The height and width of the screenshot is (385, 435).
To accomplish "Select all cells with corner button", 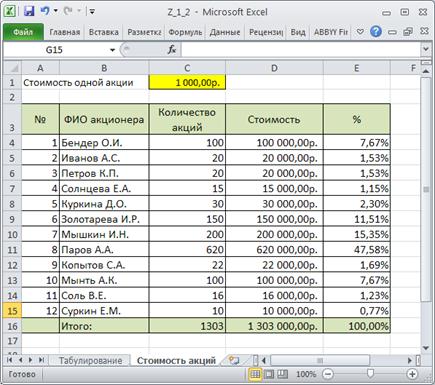I will pyautogui.click(x=12, y=68).
